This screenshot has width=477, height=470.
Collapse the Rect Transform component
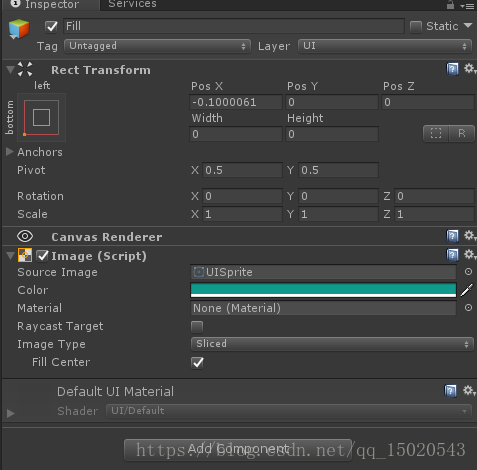click(10, 69)
